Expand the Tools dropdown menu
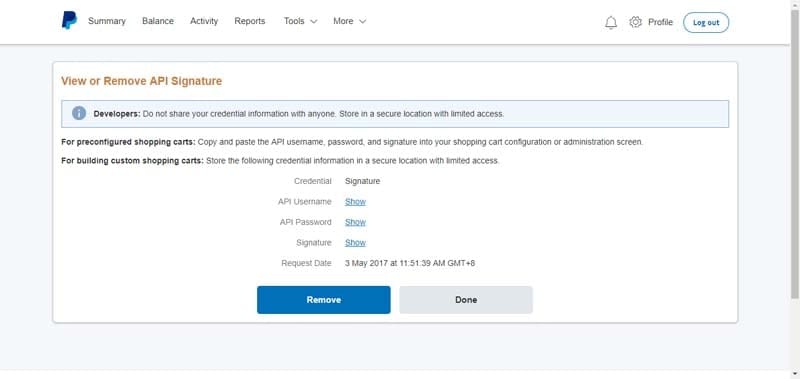This screenshot has height=379, width=800. point(301,21)
